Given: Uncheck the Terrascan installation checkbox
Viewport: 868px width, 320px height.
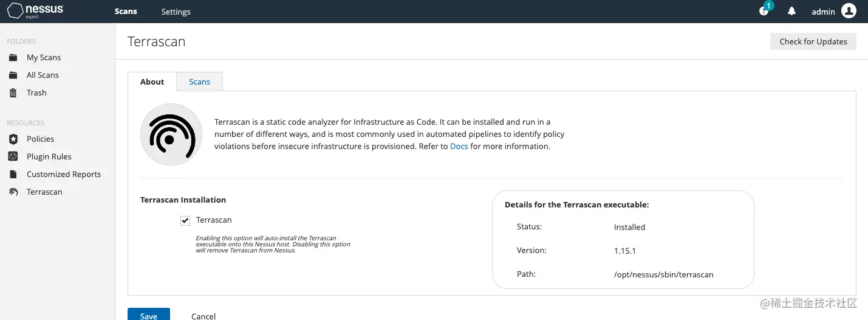Looking at the screenshot, I should click(185, 220).
